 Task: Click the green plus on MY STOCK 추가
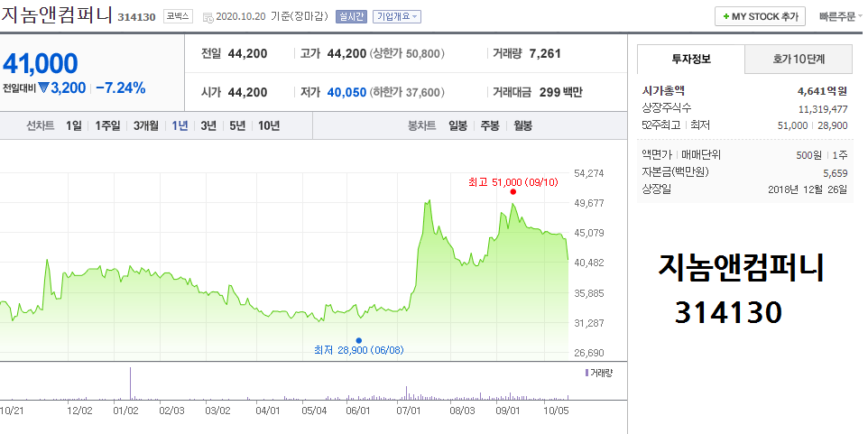tap(725, 16)
